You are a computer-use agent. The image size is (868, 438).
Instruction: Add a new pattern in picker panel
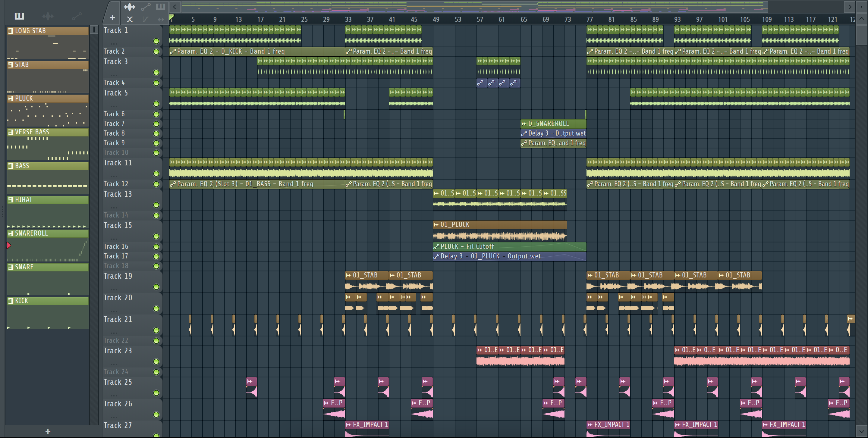48,432
